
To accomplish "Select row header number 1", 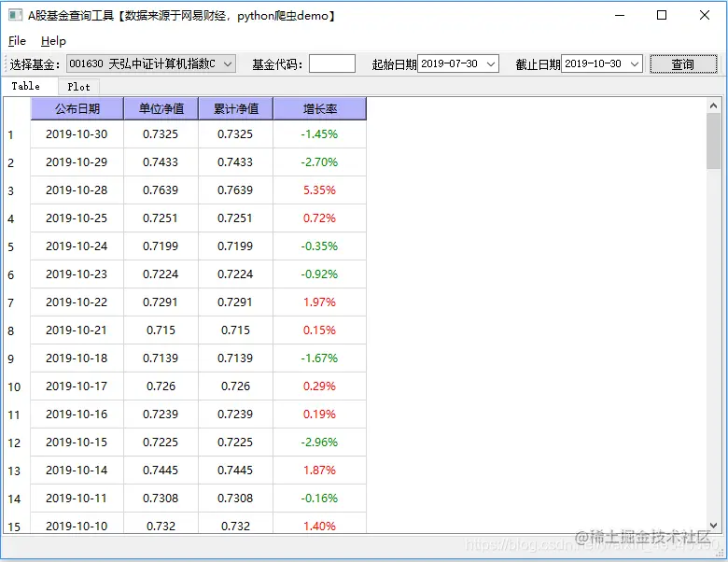I will click(x=17, y=134).
